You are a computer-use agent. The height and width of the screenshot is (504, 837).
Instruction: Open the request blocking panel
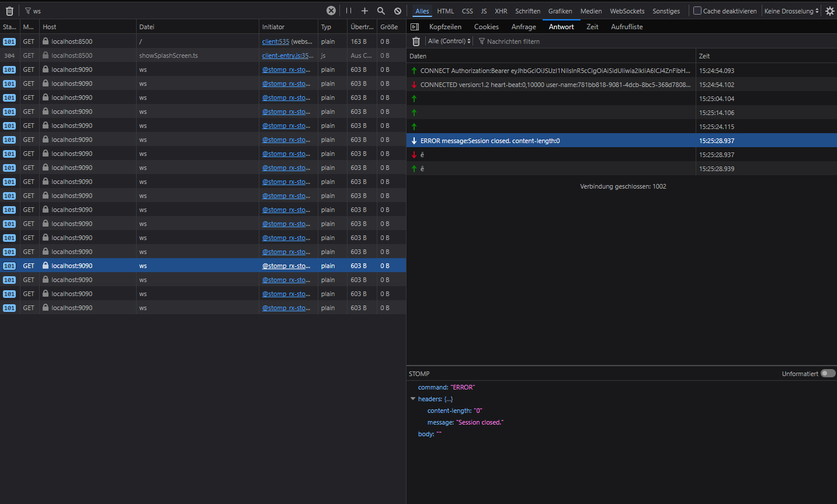click(x=398, y=11)
